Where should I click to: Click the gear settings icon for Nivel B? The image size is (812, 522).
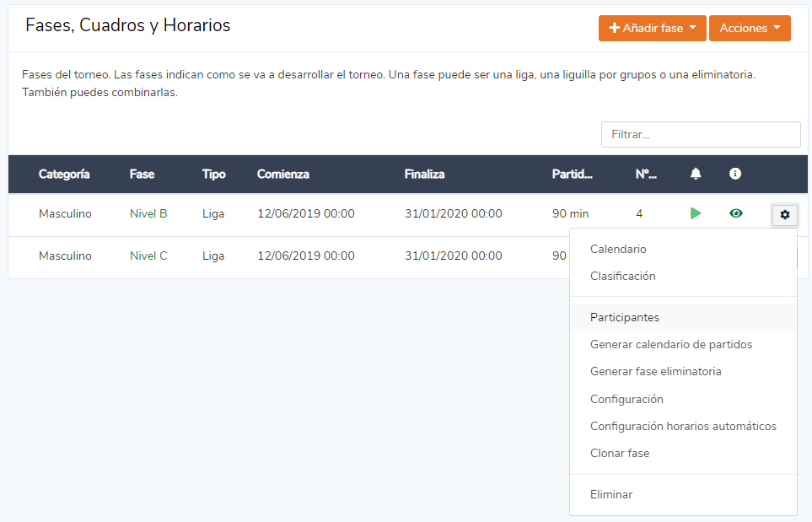(784, 214)
